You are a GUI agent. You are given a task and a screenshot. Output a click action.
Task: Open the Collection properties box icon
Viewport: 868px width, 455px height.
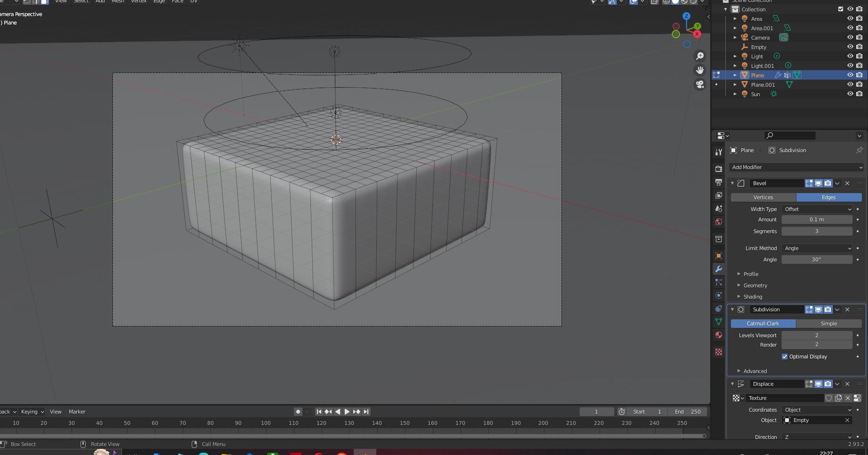tap(718, 239)
